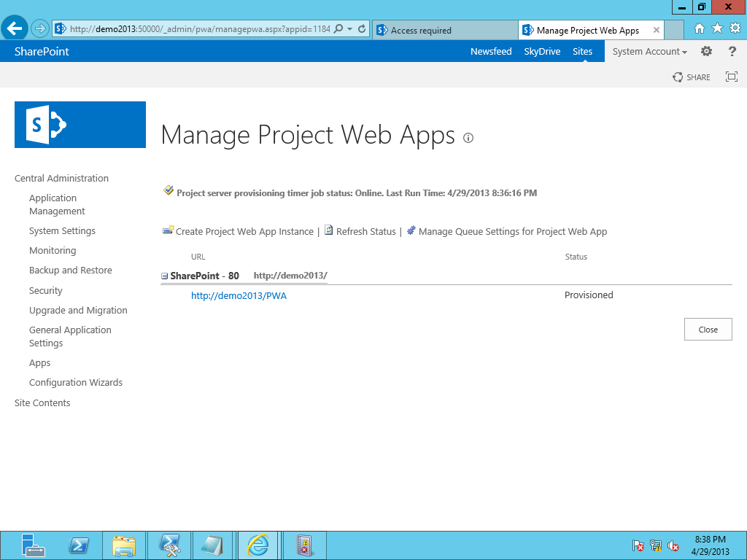This screenshot has height=560, width=747.
Task: Click the address bar URL field
Action: point(200,29)
